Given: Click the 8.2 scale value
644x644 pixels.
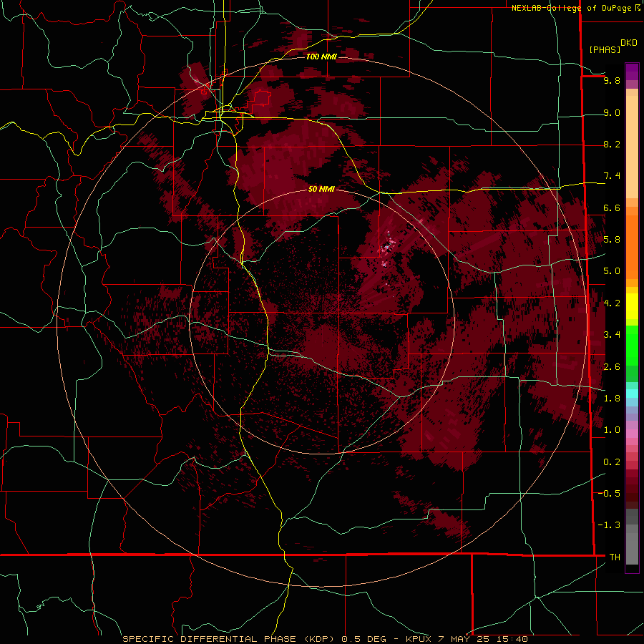Looking at the screenshot, I should (x=612, y=144).
